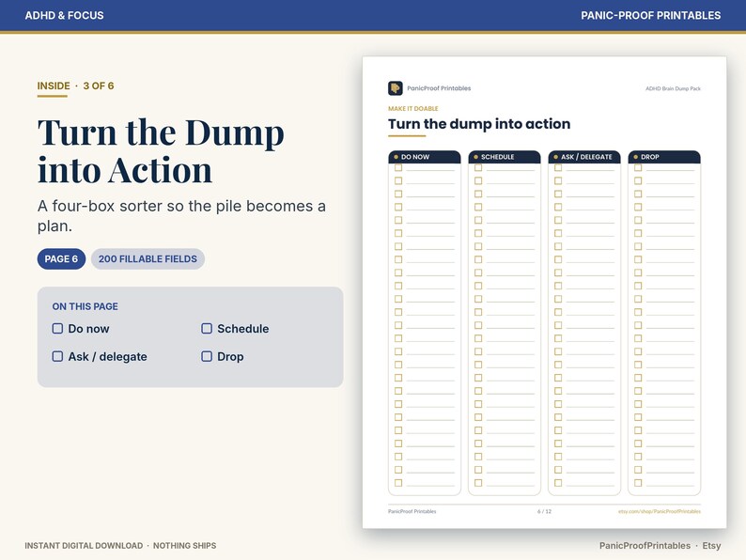Click the four-box sorter subtitle text
746x560 pixels.
tap(181, 215)
